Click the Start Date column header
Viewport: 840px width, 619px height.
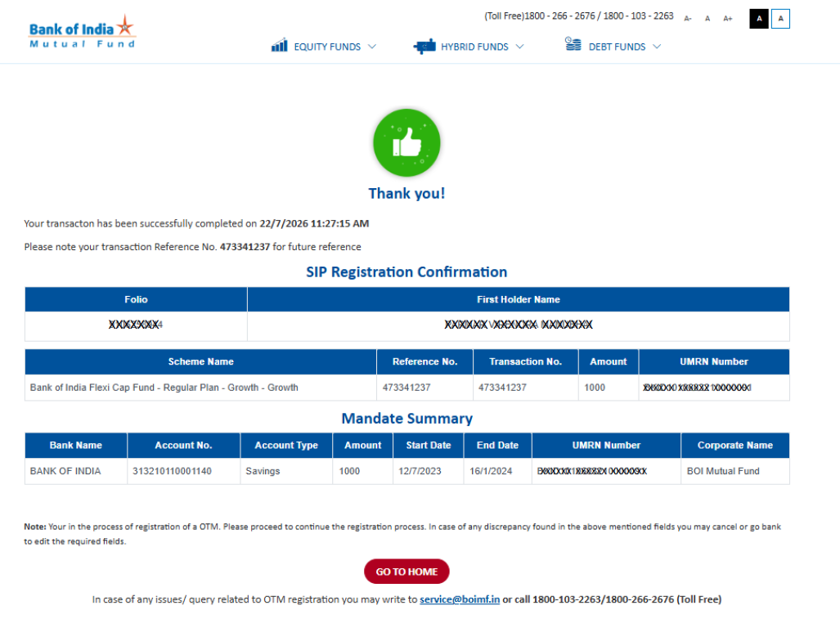tap(429, 445)
